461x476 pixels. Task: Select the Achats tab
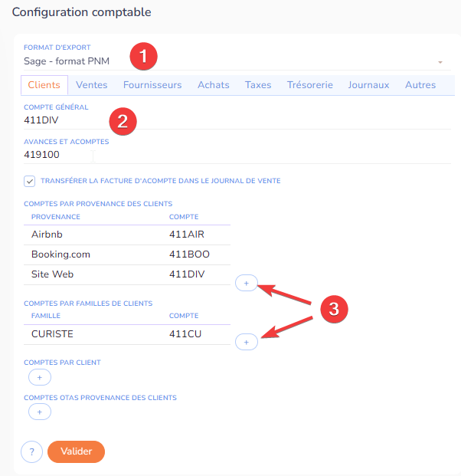tap(214, 85)
